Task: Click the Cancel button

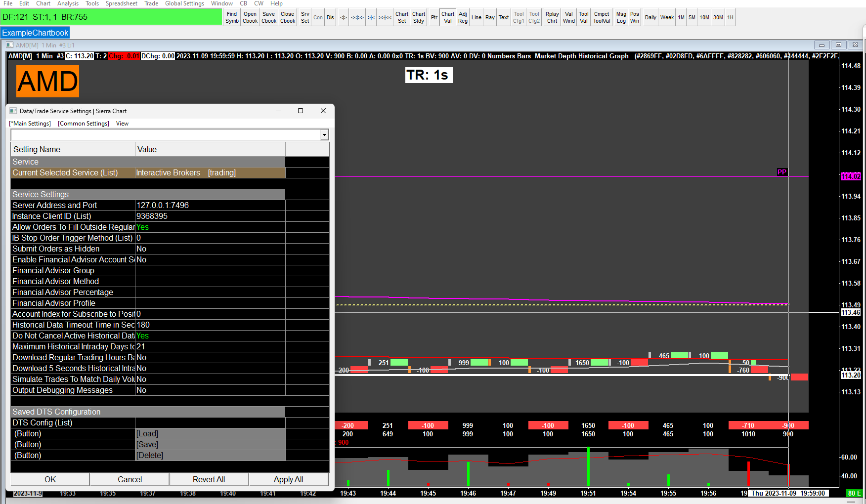Action: 130,479
